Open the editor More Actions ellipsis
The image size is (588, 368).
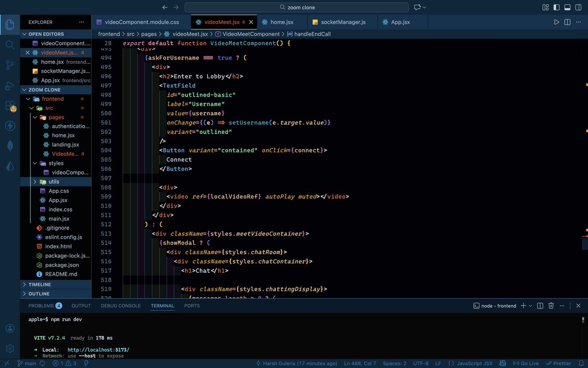pyautogui.click(x=579, y=22)
